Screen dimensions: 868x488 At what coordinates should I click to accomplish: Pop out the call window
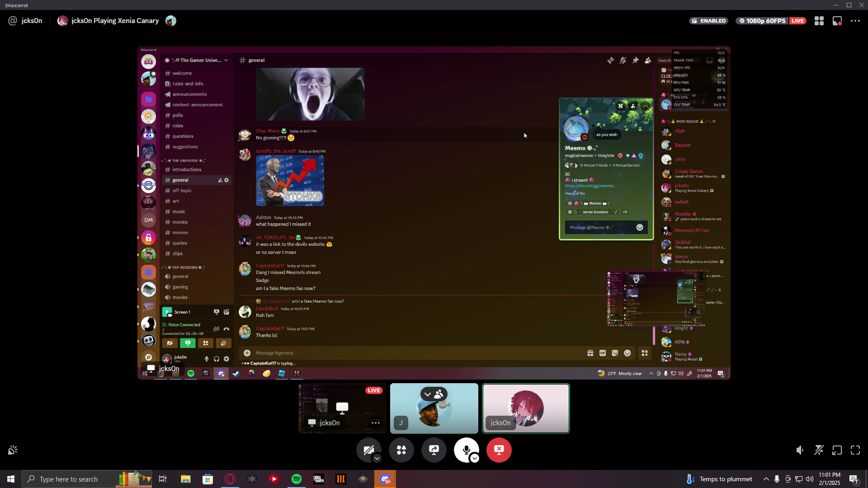click(837, 450)
